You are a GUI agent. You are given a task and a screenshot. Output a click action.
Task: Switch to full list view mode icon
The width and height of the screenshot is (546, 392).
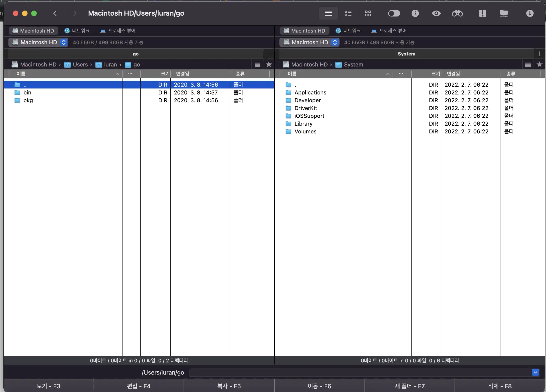point(328,13)
